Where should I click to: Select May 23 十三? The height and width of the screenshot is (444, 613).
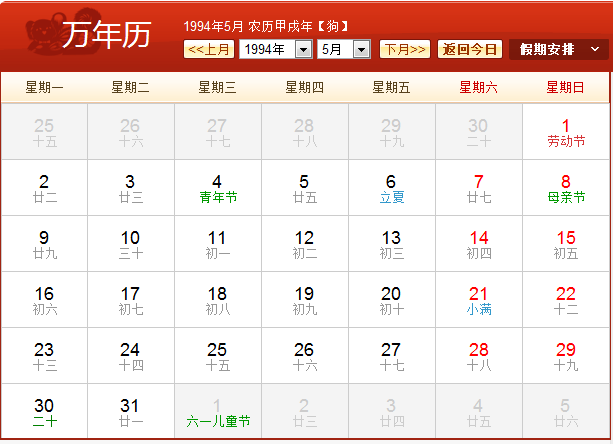pos(44,356)
